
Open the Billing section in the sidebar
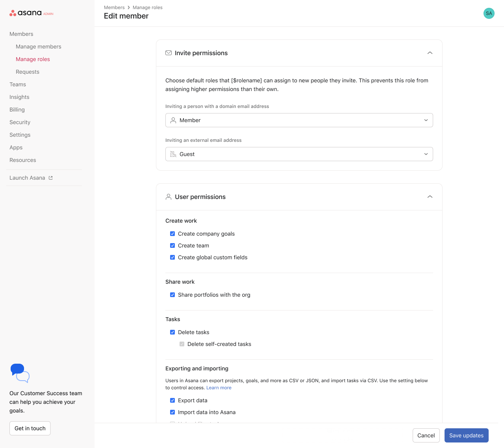[x=17, y=110]
